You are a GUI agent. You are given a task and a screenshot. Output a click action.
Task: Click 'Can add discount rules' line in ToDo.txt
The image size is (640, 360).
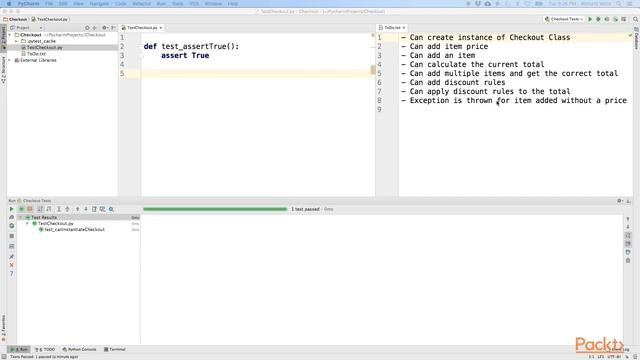458,82
